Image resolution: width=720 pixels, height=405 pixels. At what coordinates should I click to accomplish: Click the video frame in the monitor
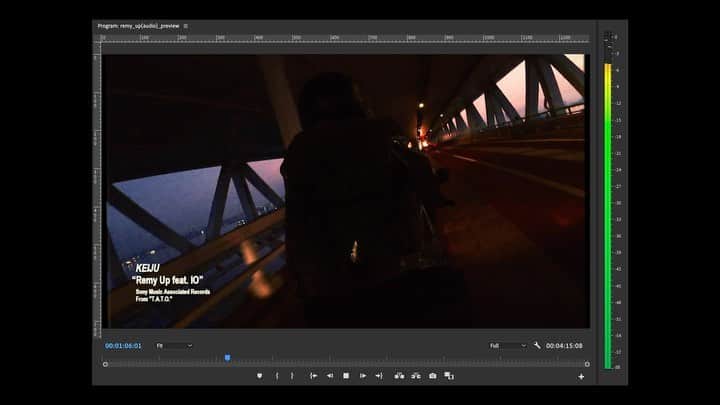click(x=346, y=191)
